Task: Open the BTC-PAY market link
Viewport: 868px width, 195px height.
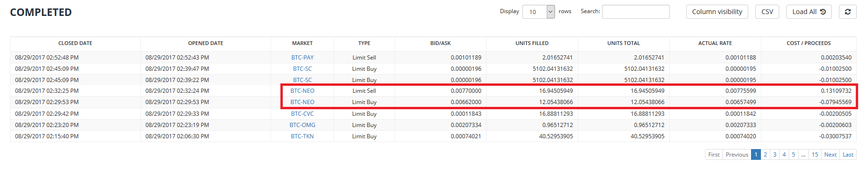Action: click(x=302, y=58)
